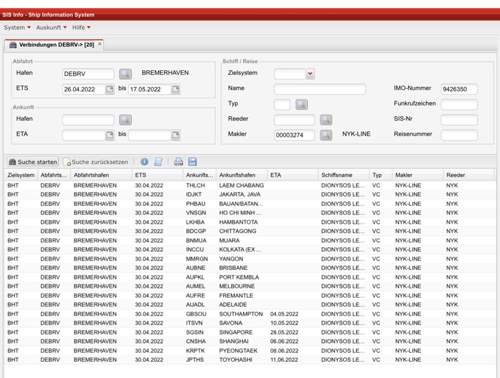Sort by Zielsystem column header
500x378 pixels.
21,175
